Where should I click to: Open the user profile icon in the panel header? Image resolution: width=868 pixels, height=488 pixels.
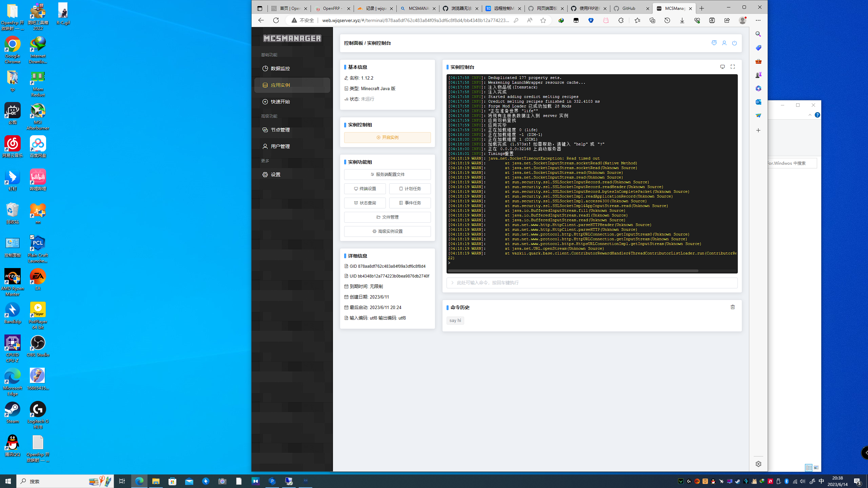(724, 43)
